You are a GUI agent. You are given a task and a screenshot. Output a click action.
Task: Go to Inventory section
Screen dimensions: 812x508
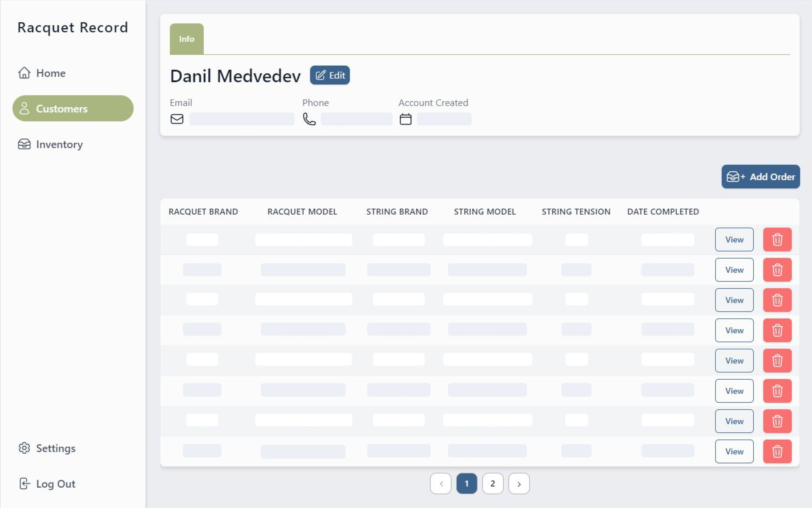50,144
